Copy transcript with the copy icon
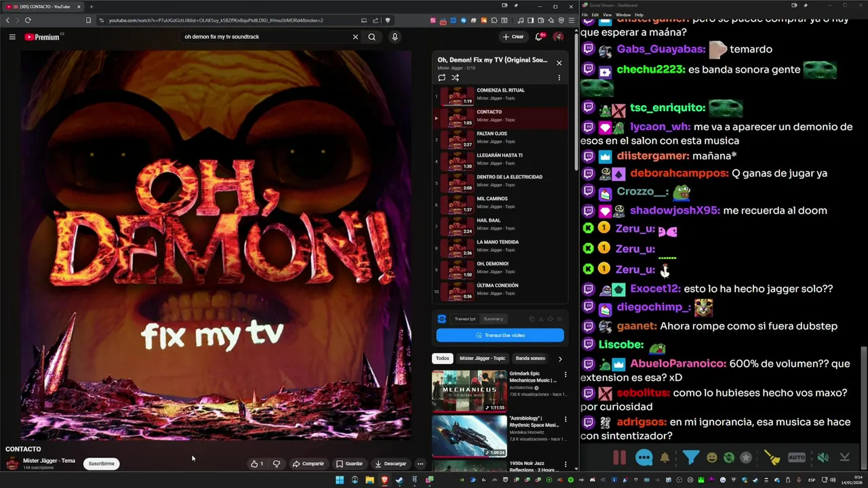Image resolution: width=868 pixels, height=488 pixels. coord(532,319)
